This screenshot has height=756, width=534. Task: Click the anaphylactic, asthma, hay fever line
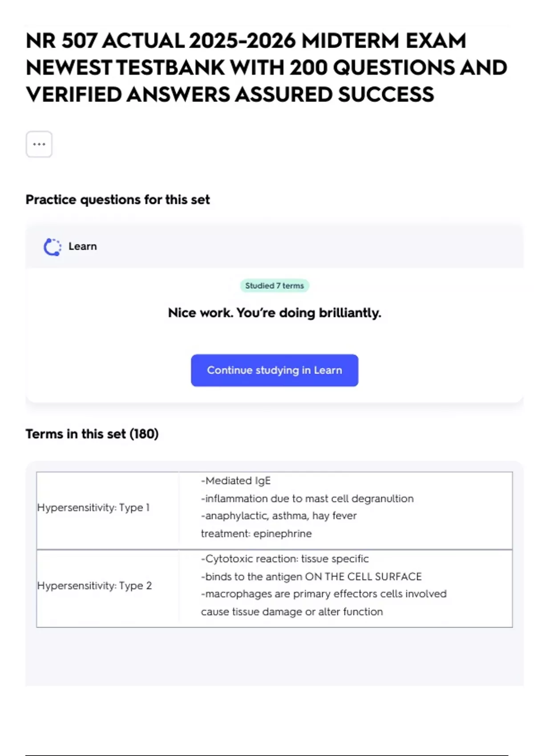tap(279, 516)
